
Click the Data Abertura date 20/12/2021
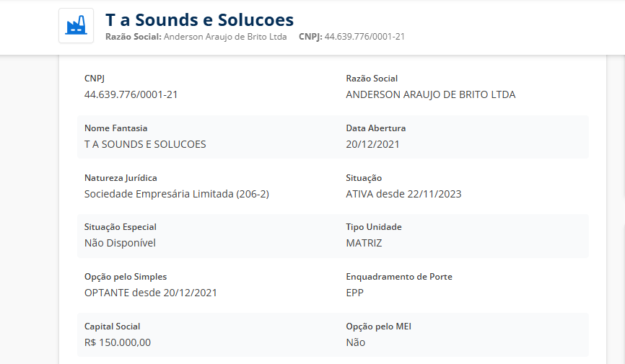point(372,144)
